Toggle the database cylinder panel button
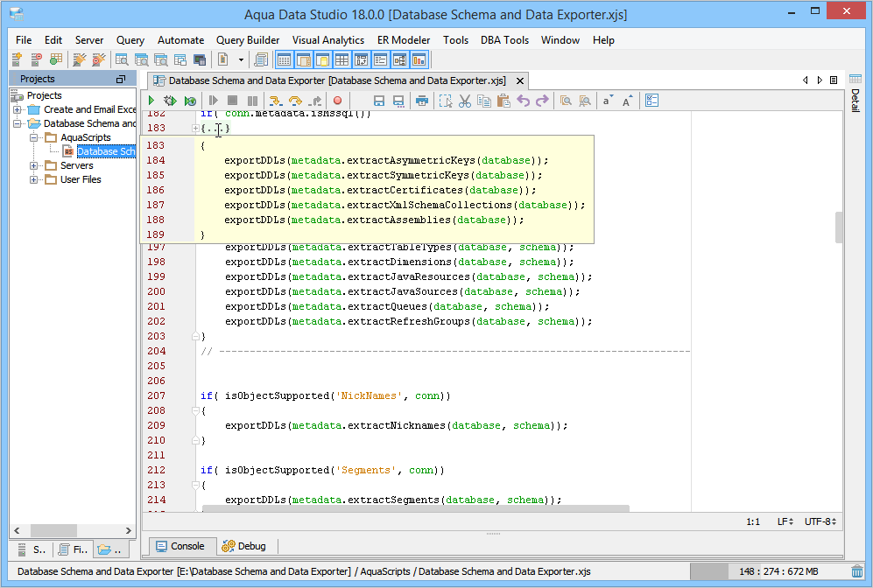873x588 pixels. 322,59
